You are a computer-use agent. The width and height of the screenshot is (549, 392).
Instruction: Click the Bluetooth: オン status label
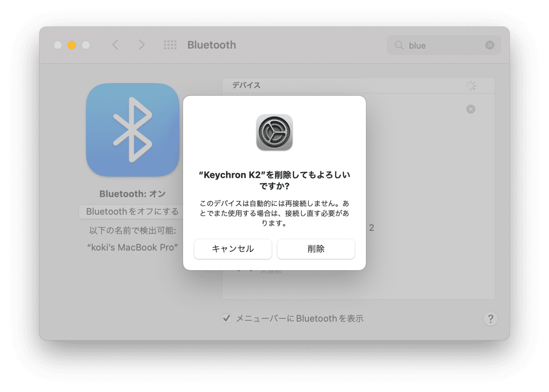point(133,194)
